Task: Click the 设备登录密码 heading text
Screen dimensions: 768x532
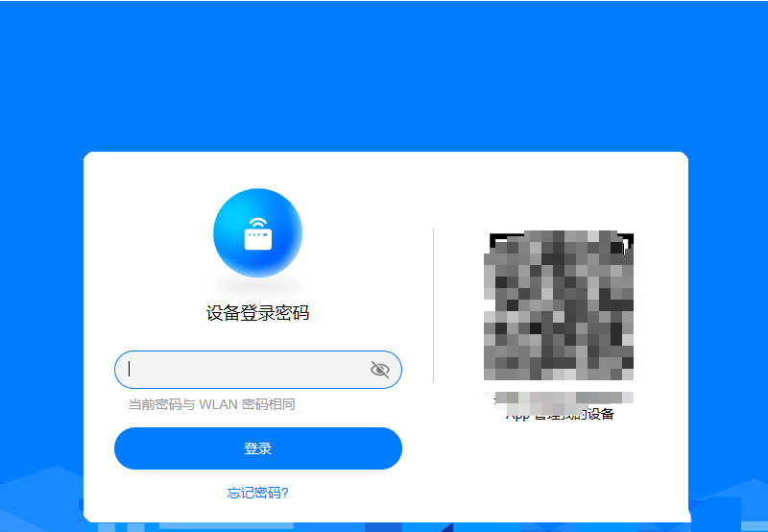Action: coord(257,313)
